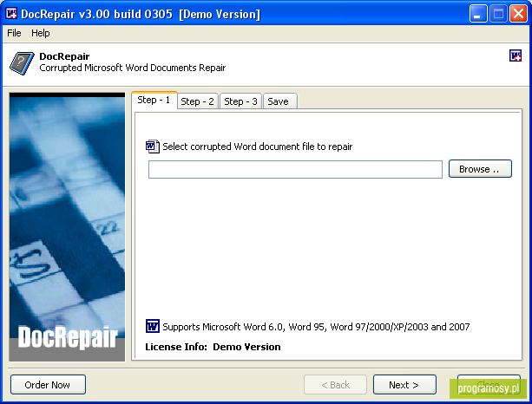Switch to the Step - 3 tab
532x404 pixels.
[240, 101]
